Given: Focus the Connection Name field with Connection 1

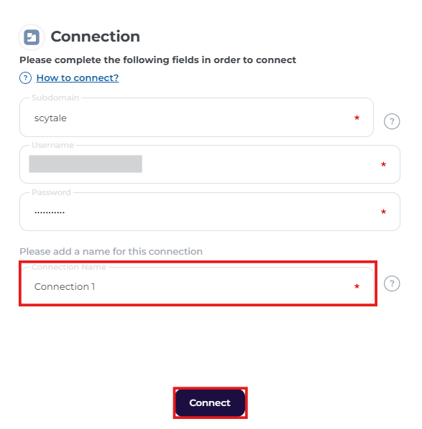Looking at the screenshot, I should tap(197, 286).
